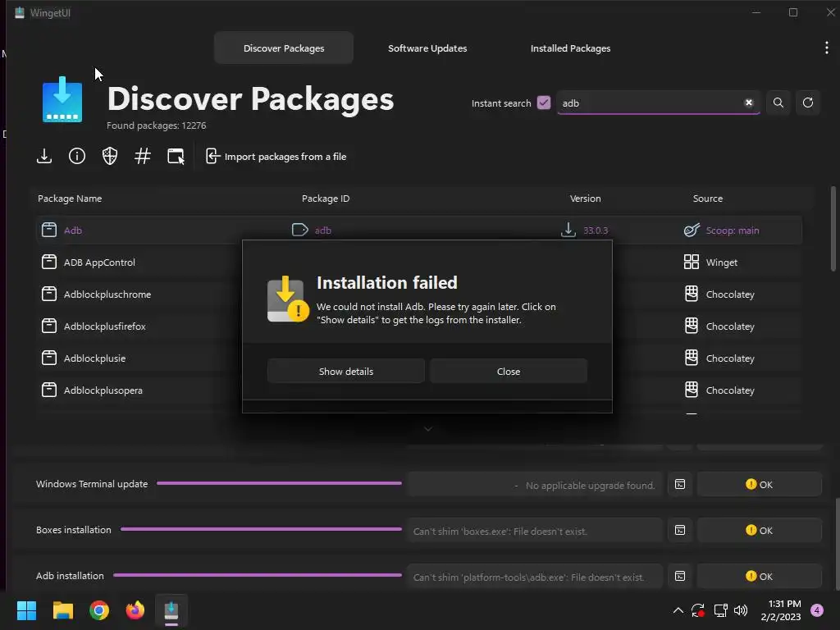Image resolution: width=840 pixels, height=630 pixels.
Task: Click the install as administrator shield icon
Action: point(110,157)
